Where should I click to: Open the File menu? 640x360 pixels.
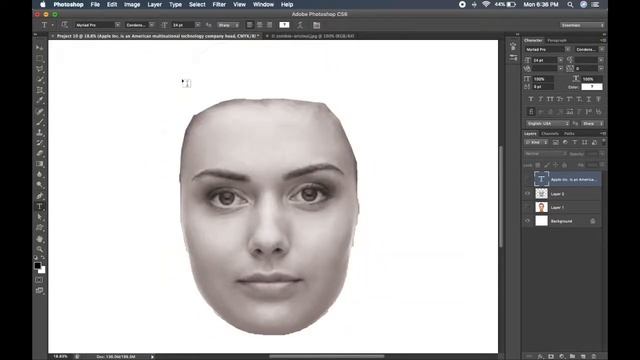click(95, 4)
